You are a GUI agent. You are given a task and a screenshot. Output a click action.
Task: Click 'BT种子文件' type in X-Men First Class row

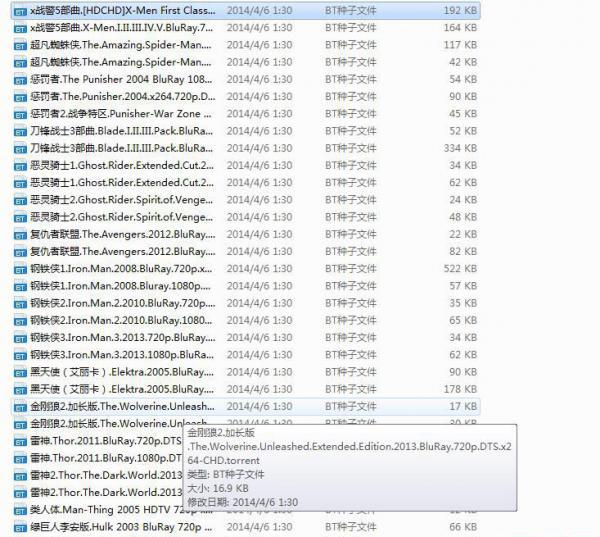coord(351,10)
